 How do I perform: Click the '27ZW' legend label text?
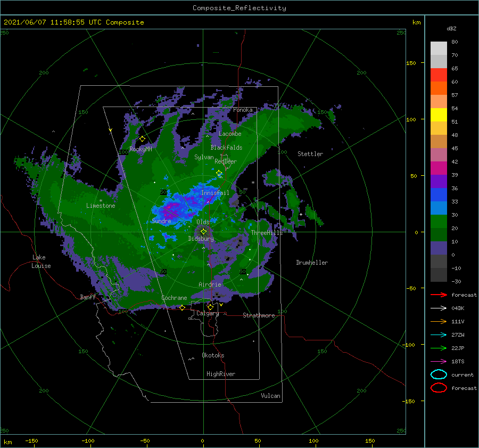(x=458, y=335)
